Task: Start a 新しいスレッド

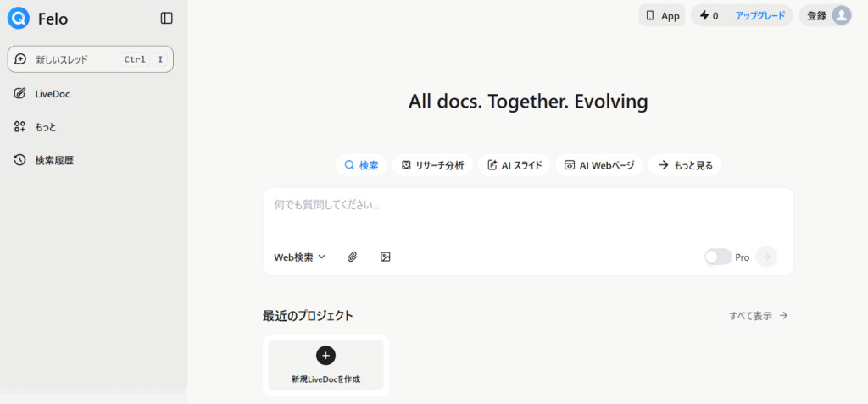Action: [x=90, y=59]
